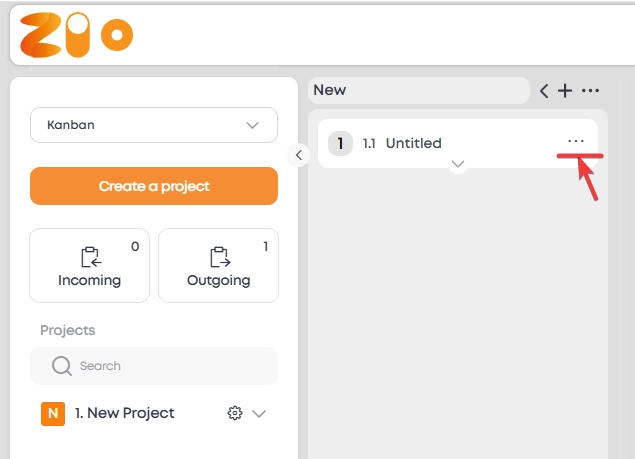
Task: Click the New column title field
Action: tap(418, 90)
